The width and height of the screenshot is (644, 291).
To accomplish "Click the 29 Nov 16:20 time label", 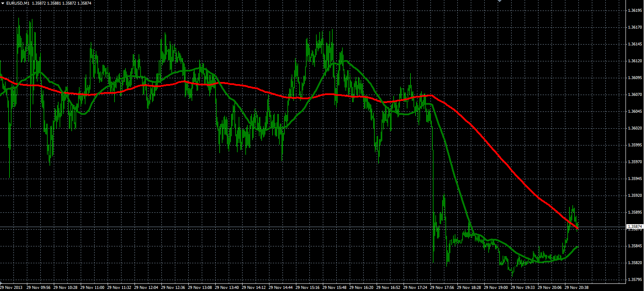I will [x=362, y=288].
